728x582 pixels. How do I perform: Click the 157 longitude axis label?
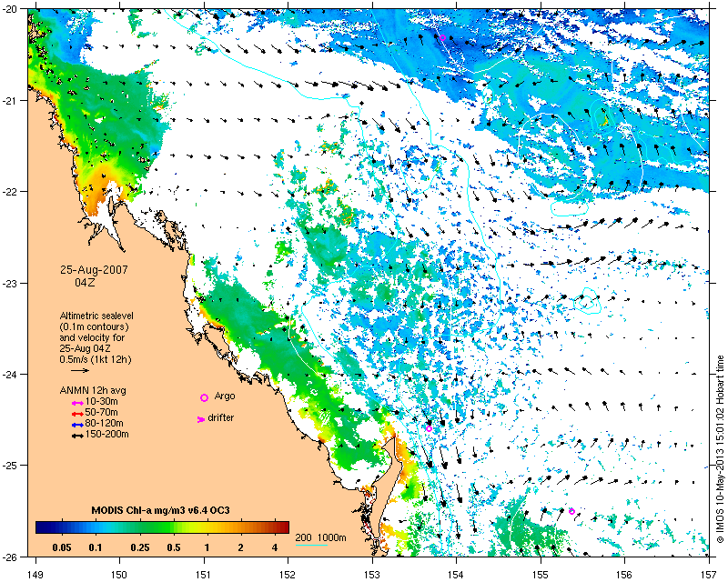(x=709, y=574)
